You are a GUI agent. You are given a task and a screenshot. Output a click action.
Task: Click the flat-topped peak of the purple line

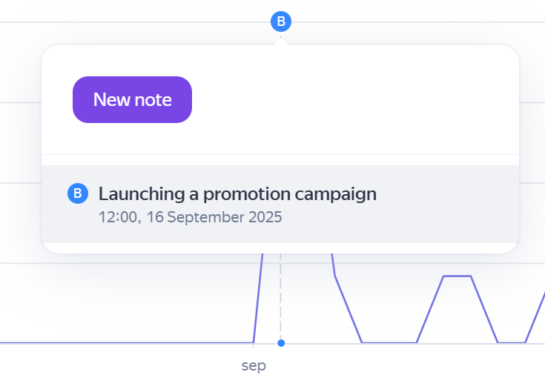coord(457,276)
